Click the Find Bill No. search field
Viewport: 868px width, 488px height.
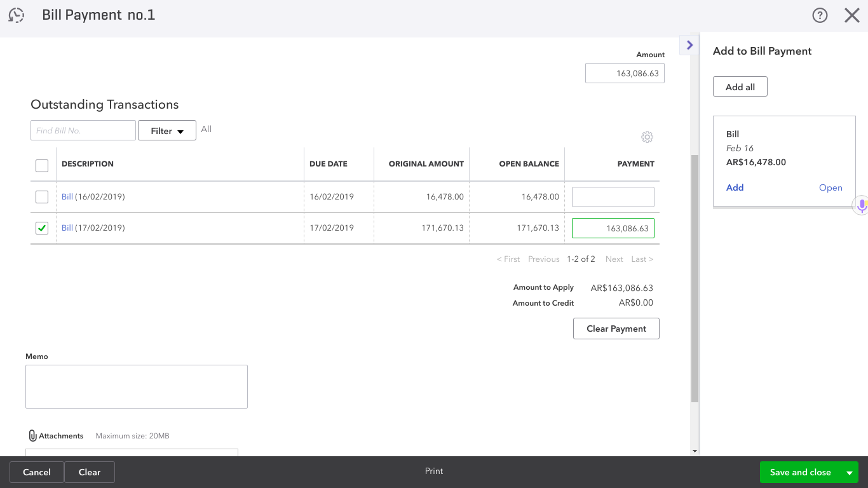point(83,131)
